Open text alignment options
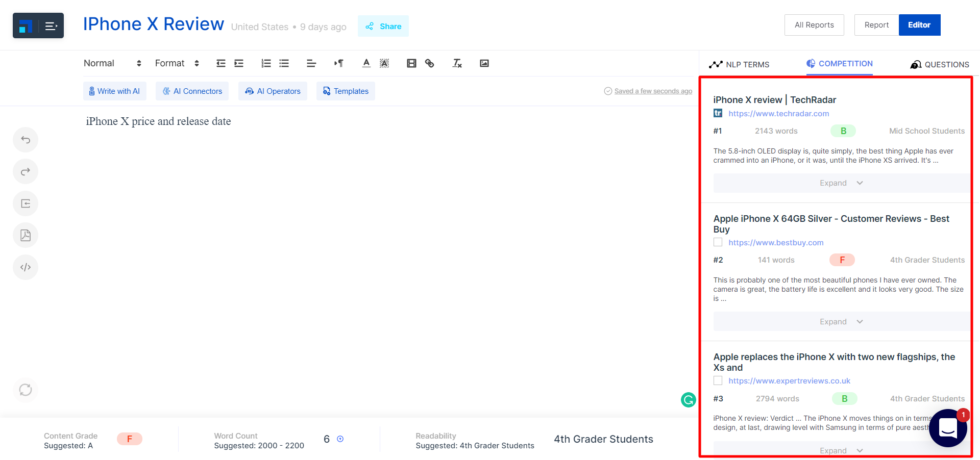The image size is (980, 460). pos(311,63)
